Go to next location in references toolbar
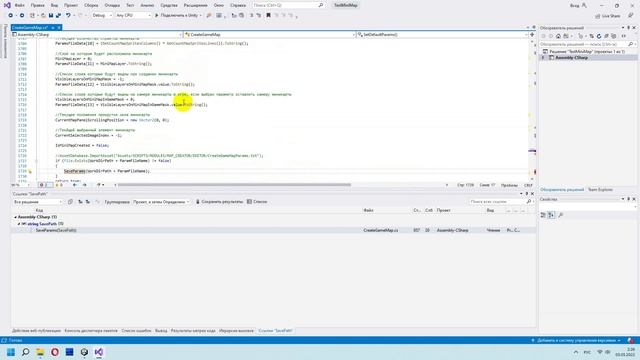 pyautogui.click(x=87, y=202)
